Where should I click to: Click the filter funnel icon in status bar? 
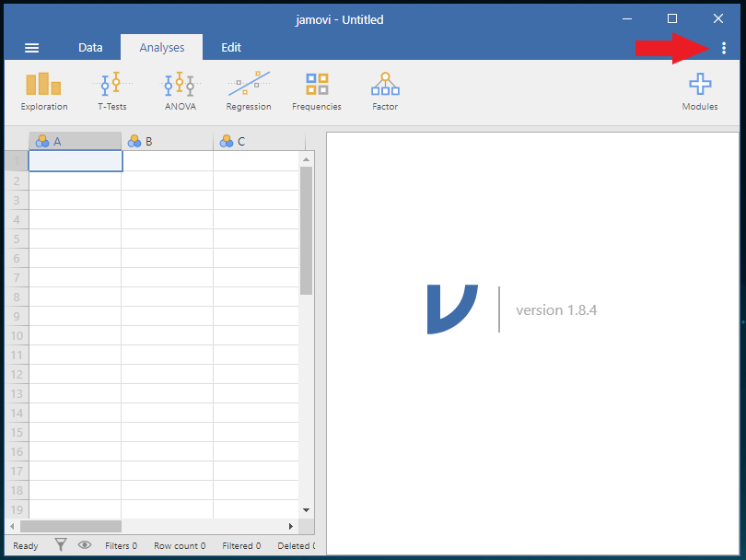(61, 544)
